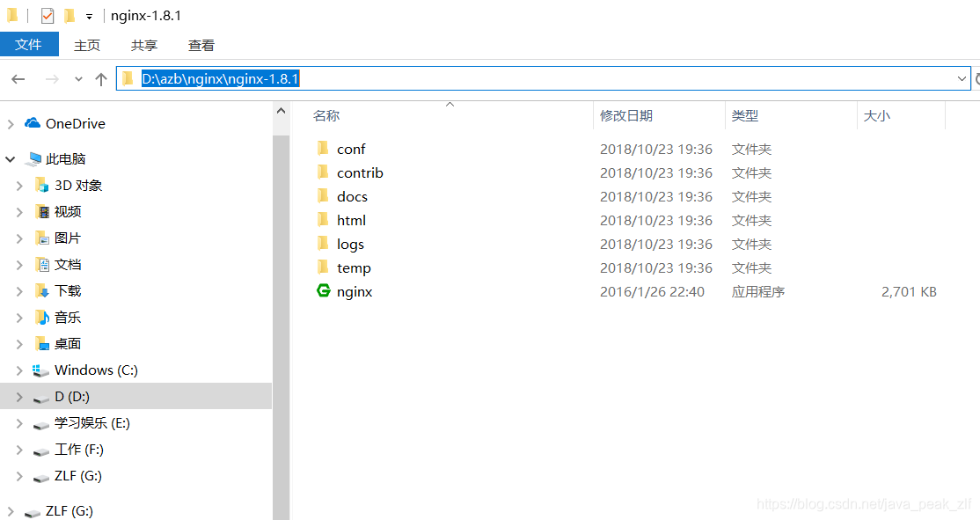Select 此电脑 in navigation pane
980x520 pixels.
[x=66, y=158]
